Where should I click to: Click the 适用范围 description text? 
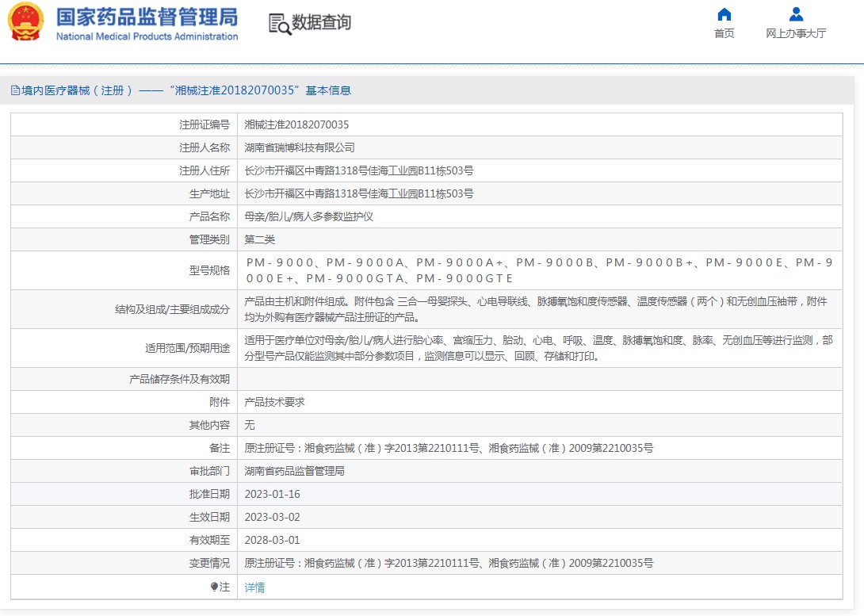pyautogui.click(x=538, y=348)
